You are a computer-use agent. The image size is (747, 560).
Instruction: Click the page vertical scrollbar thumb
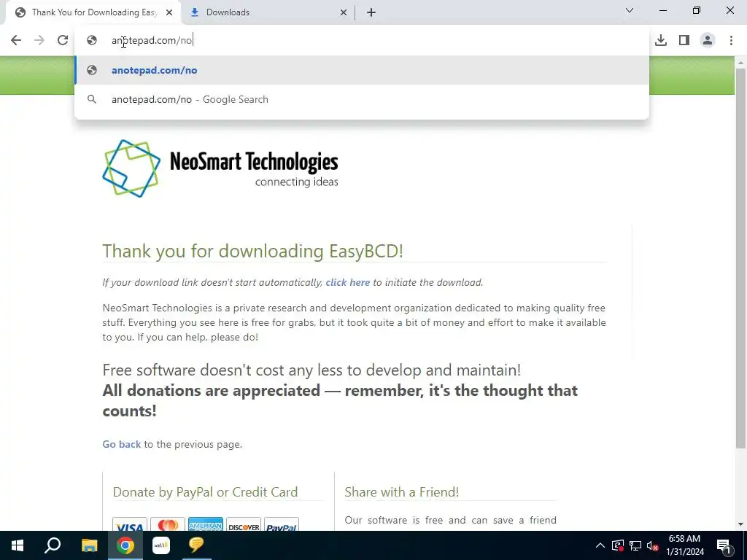pos(740,257)
